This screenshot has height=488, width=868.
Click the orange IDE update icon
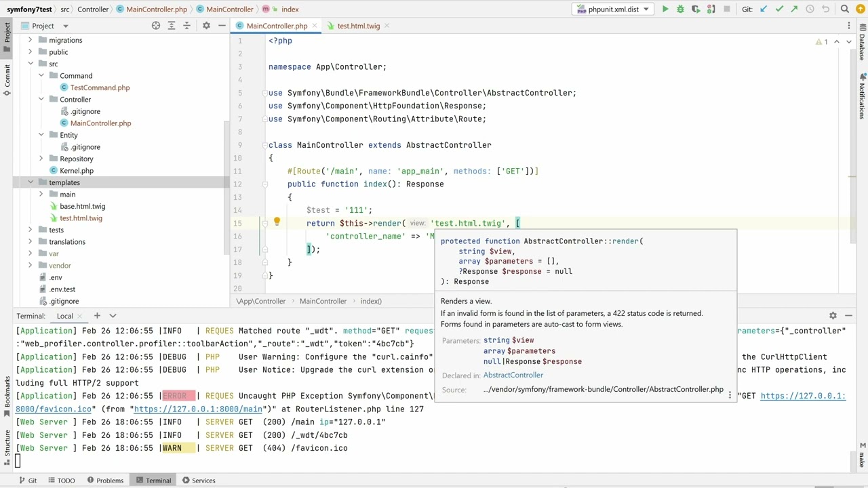860,9
